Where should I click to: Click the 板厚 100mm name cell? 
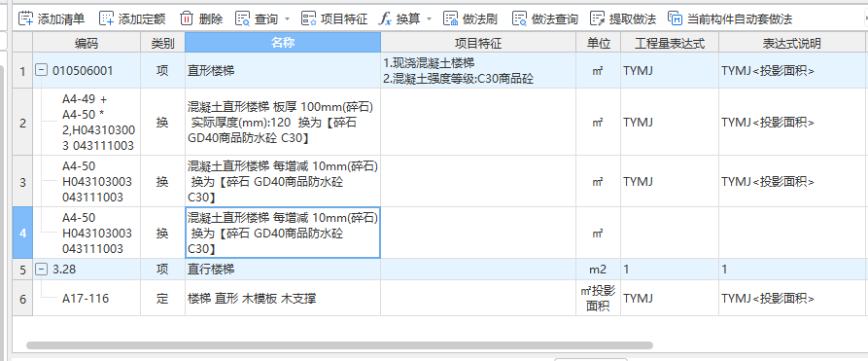[283, 122]
